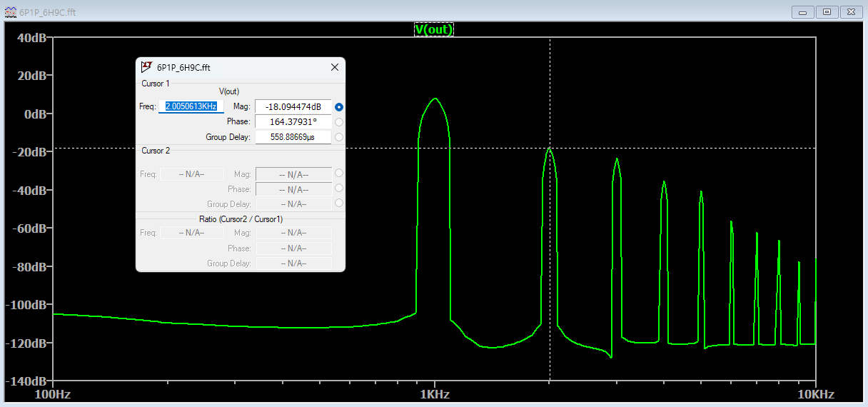This screenshot has height=407, width=868.
Task: Click the Group Delay value 558.88669µs
Action: tap(293, 137)
